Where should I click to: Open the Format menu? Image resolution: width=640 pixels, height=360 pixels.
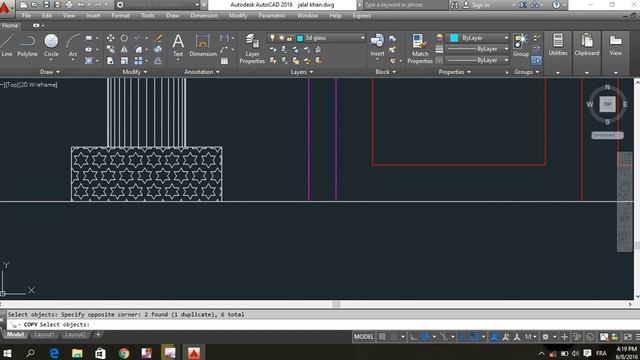[120, 16]
